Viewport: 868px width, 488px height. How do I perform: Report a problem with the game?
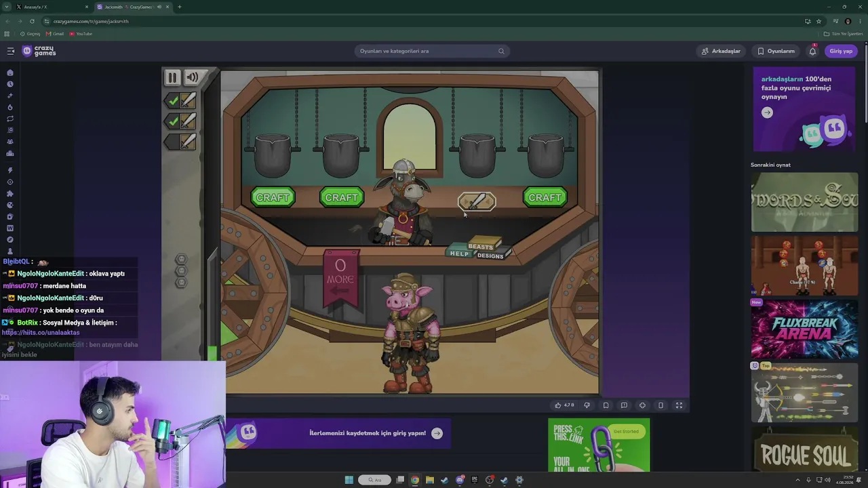pos(624,405)
